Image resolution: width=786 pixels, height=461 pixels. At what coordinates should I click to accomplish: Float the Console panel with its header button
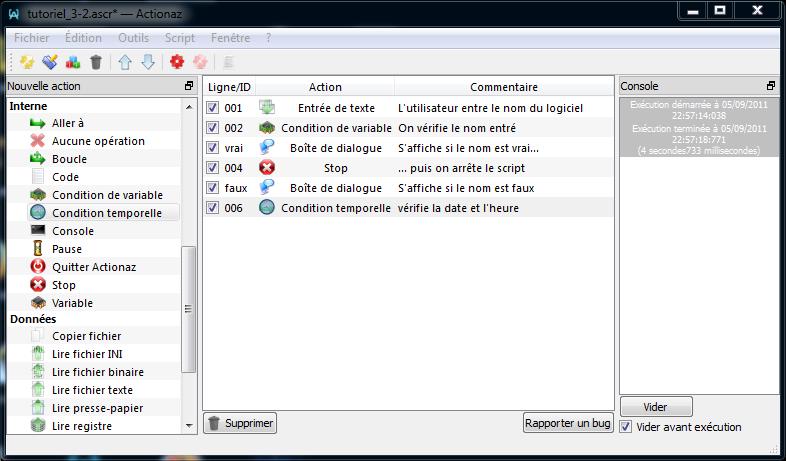coord(770,86)
